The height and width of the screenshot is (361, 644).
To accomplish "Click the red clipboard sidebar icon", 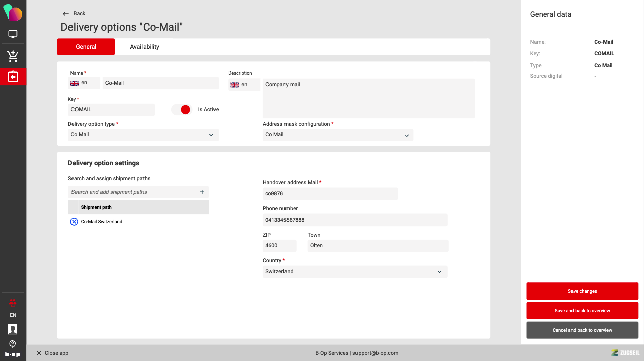I will coord(13,77).
